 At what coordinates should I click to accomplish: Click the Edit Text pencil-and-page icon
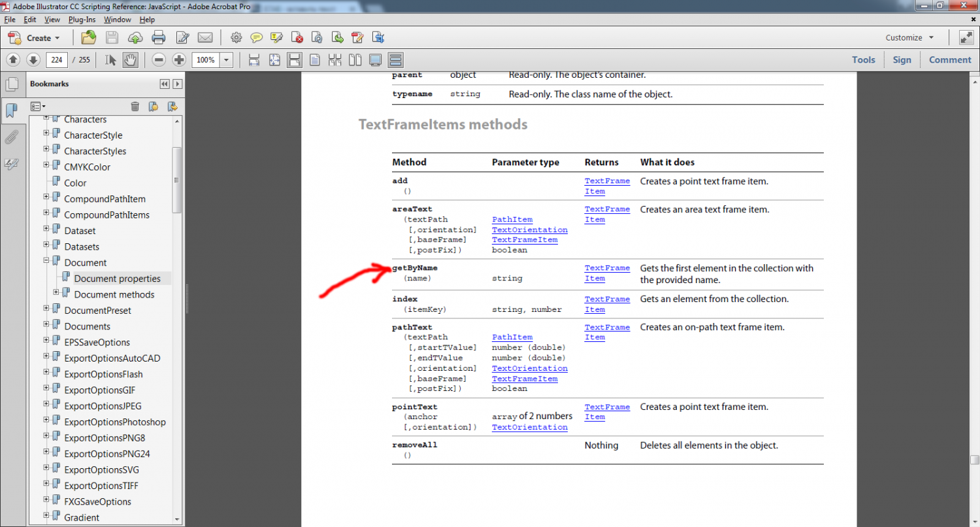pos(182,37)
